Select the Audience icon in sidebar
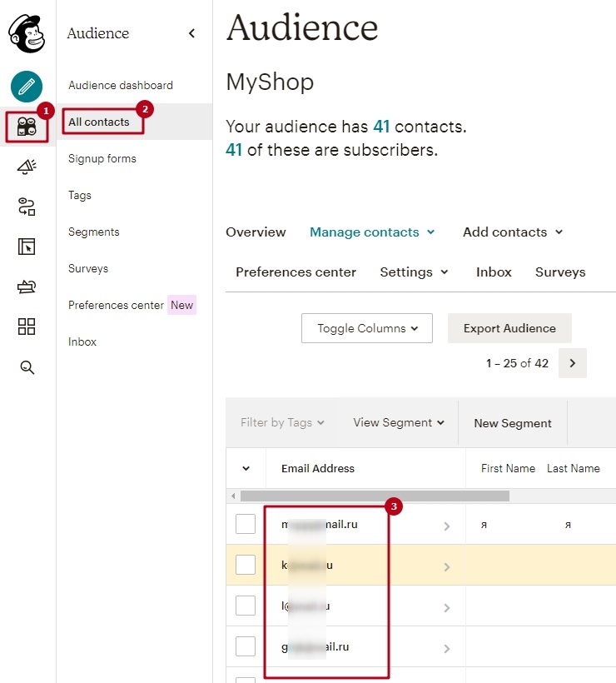The image size is (616, 683). (x=26, y=125)
